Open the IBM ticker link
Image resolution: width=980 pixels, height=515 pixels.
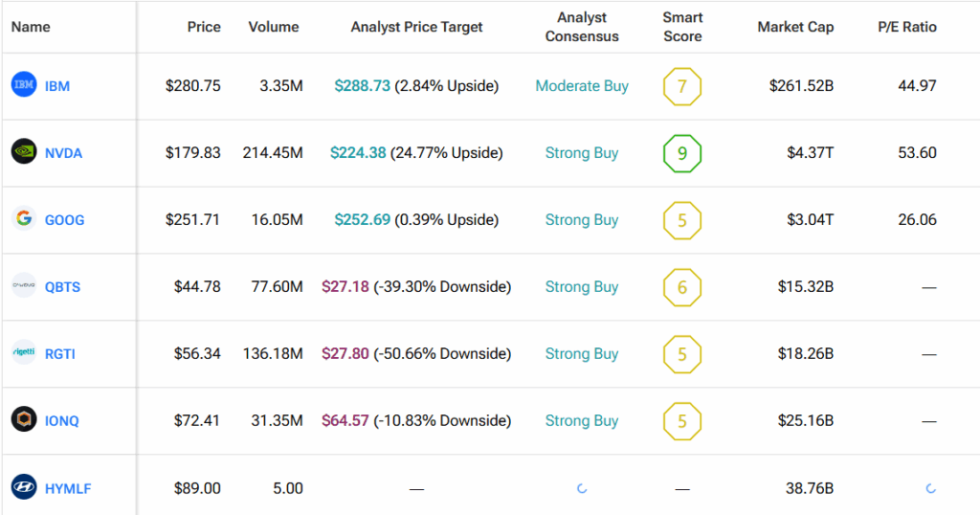[x=57, y=86]
